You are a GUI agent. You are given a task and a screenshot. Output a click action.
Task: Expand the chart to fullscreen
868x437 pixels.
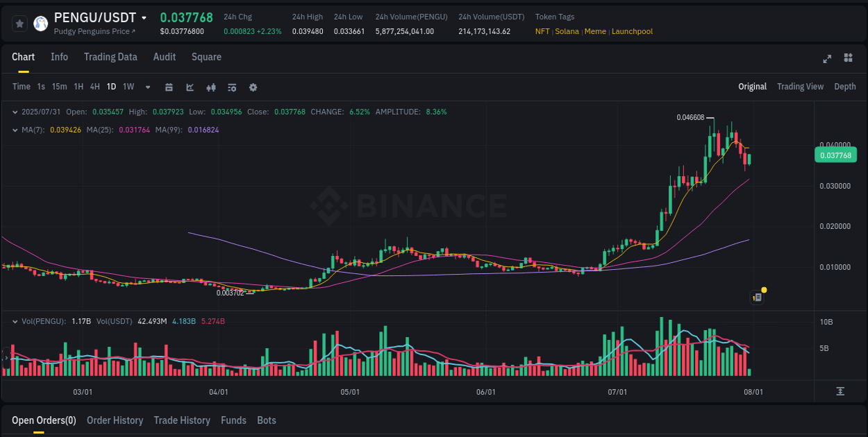826,59
